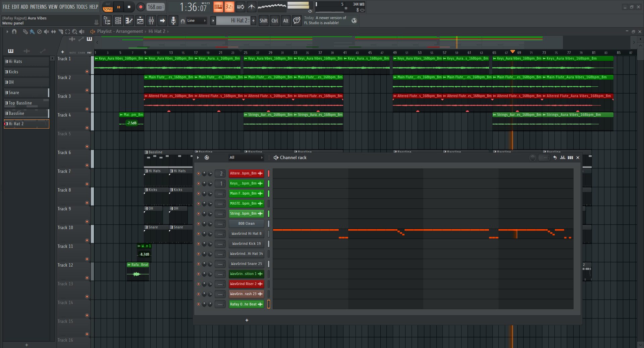This screenshot has height=348, width=644.
Task: Adjust the Channel rack swing knob
Action: (532, 158)
